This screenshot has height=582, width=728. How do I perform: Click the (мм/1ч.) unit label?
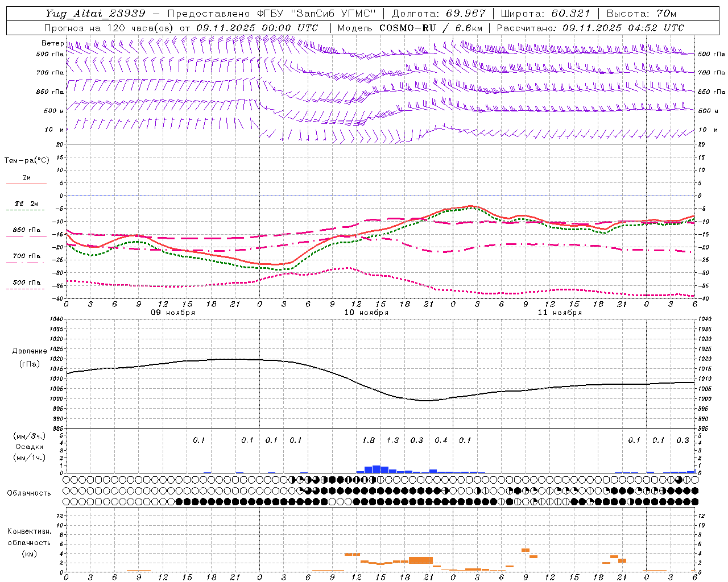pyautogui.click(x=29, y=458)
